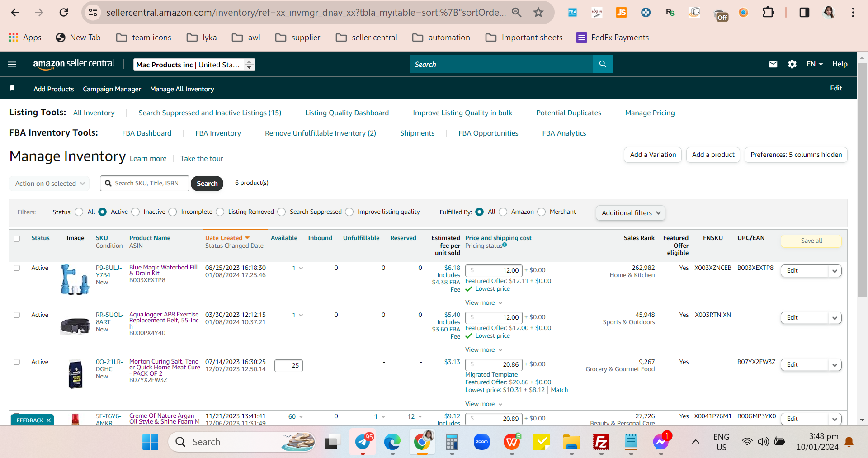The height and width of the screenshot is (458, 868).
Task: Open Preferences: 5 columns hidden
Action: click(796, 155)
